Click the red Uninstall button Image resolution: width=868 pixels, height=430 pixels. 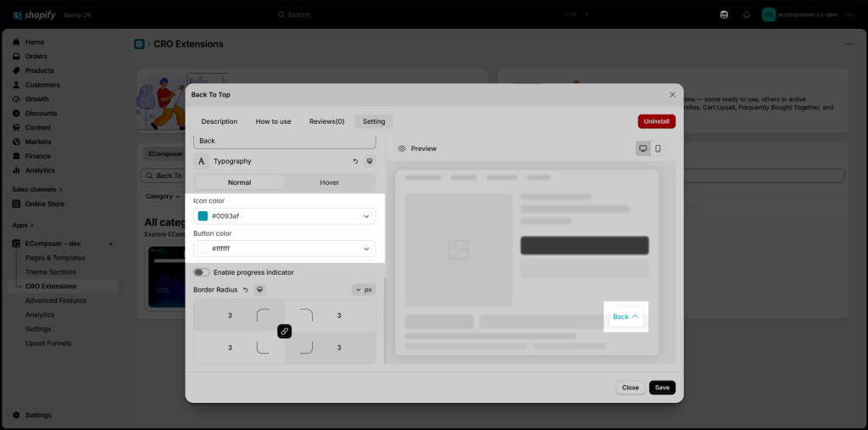[x=657, y=121]
